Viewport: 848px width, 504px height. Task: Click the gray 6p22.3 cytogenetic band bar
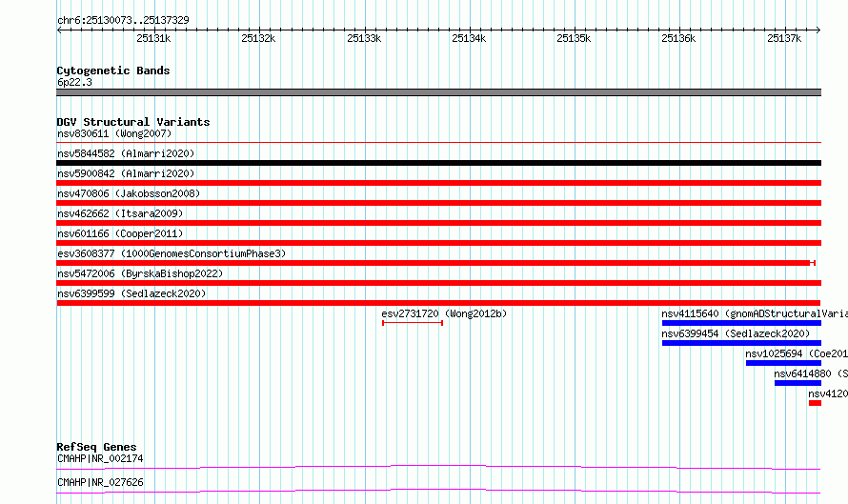438,92
